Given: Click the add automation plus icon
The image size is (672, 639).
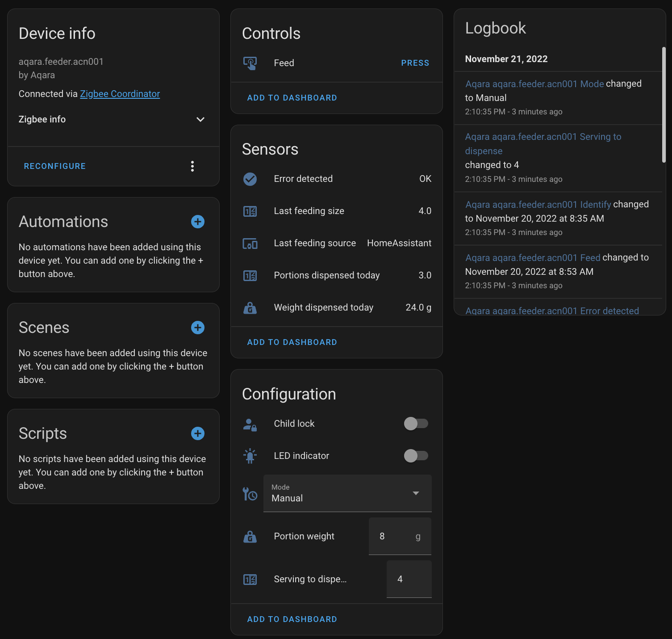Looking at the screenshot, I should (x=197, y=222).
